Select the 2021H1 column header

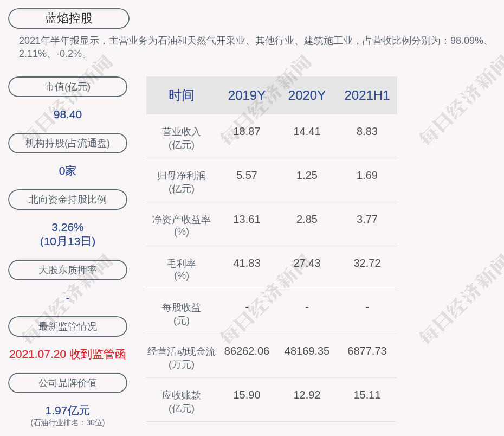367,95
